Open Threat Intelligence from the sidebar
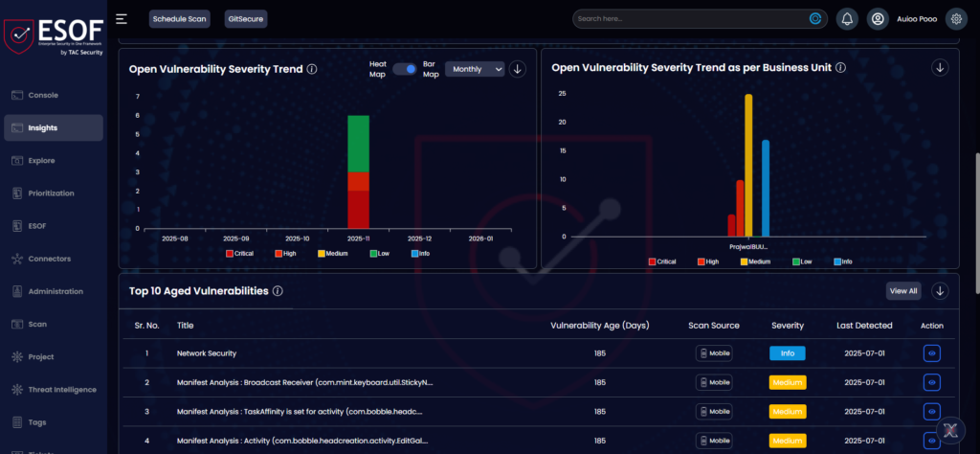 (61, 389)
